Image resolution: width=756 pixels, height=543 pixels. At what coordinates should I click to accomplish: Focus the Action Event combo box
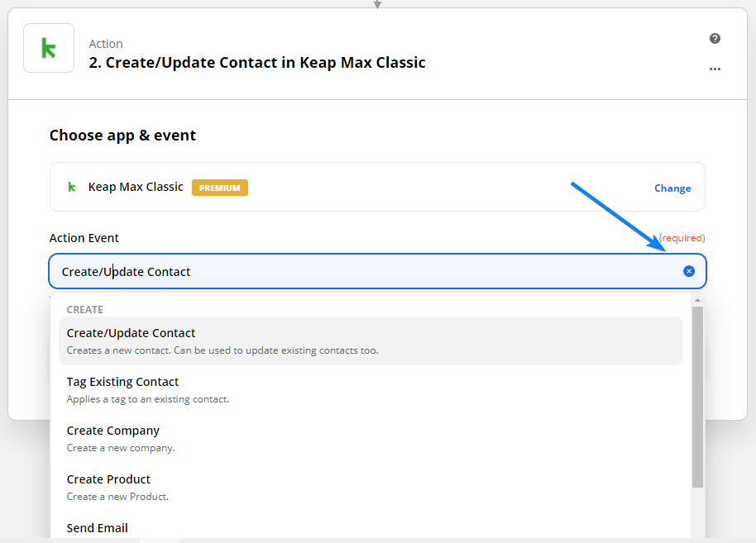point(364,272)
